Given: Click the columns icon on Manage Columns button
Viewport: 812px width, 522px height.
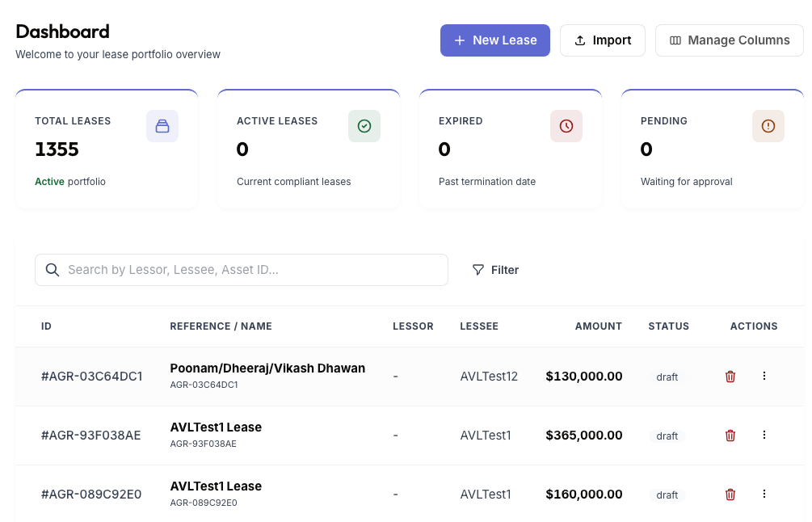Looking at the screenshot, I should (675, 40).
